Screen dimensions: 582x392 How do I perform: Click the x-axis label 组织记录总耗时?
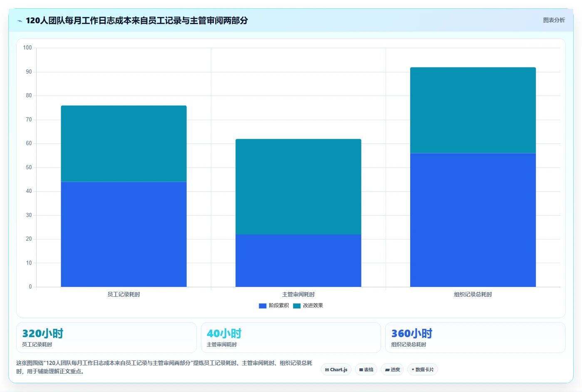point(473,294)
